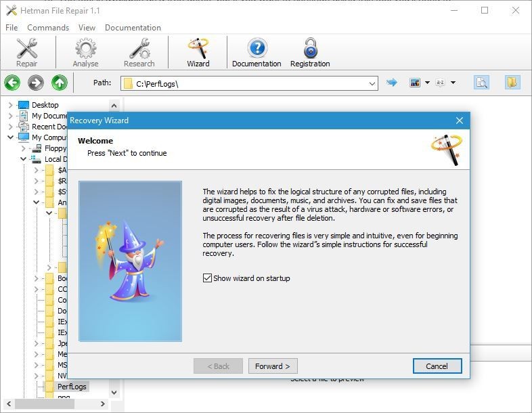Click the wizard illustration image
Image resolution: width=532 pixels, height=413 pixels.
[130, 261]
